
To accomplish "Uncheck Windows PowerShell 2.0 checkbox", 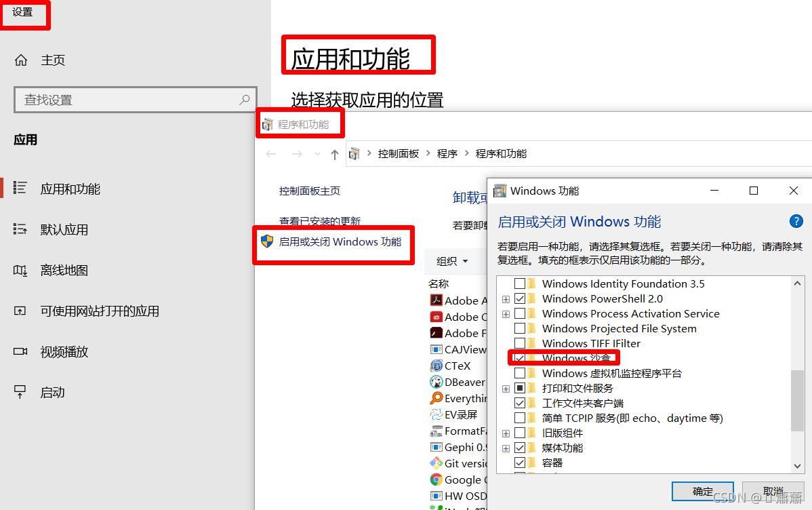I will click(x=520, y=298).
